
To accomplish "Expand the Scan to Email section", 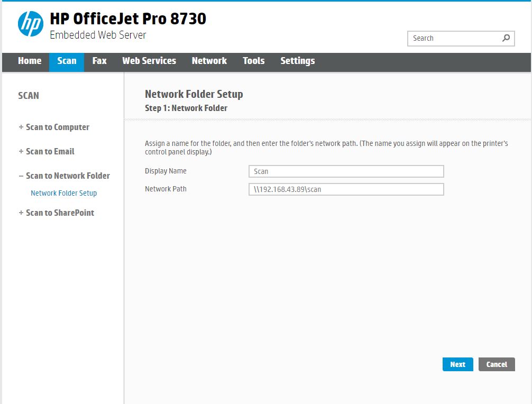I will point(50,151).
